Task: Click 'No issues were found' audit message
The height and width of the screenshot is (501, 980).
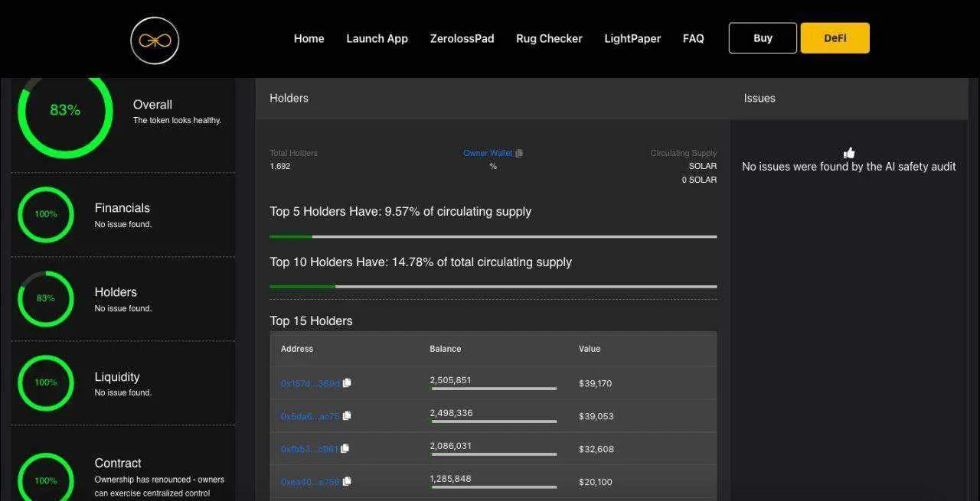Action: click(849, 167)
